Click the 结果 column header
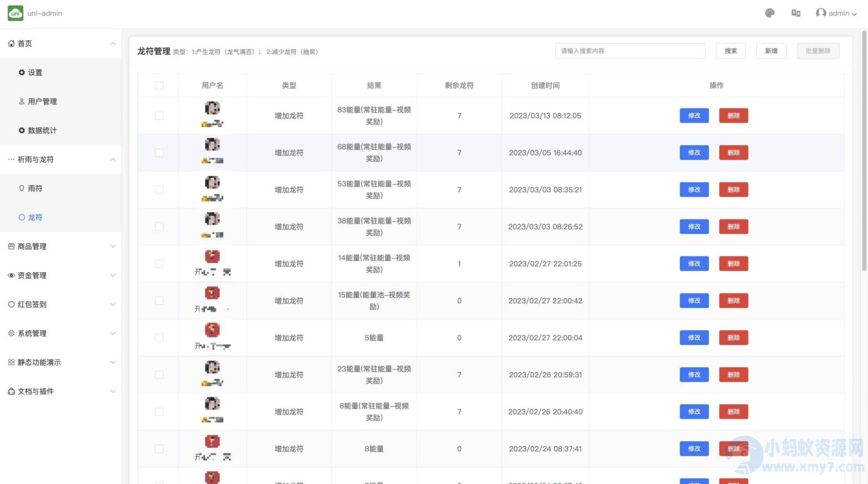Image resolution: width=868 pixels, height=484 pixels. click(374, 85)
